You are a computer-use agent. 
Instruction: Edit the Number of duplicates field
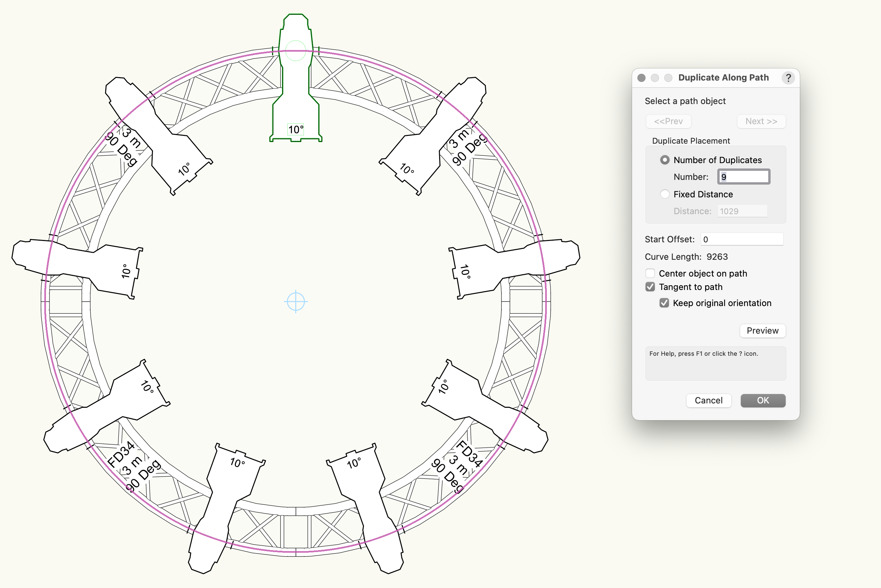[743, 177]
